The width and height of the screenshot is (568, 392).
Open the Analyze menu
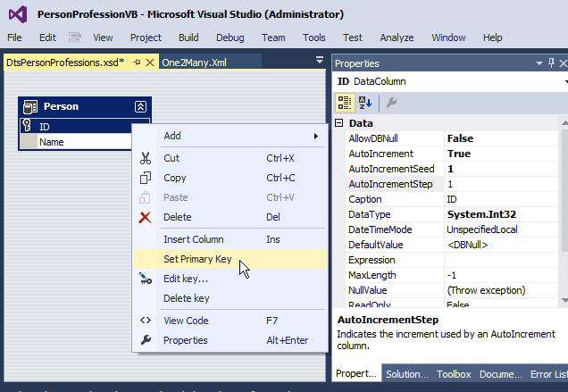397,38
